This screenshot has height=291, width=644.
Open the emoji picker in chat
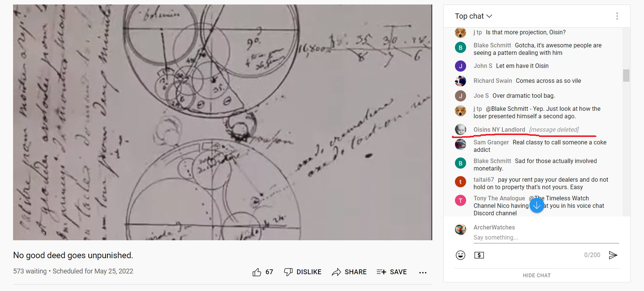[x=461, y=255]
